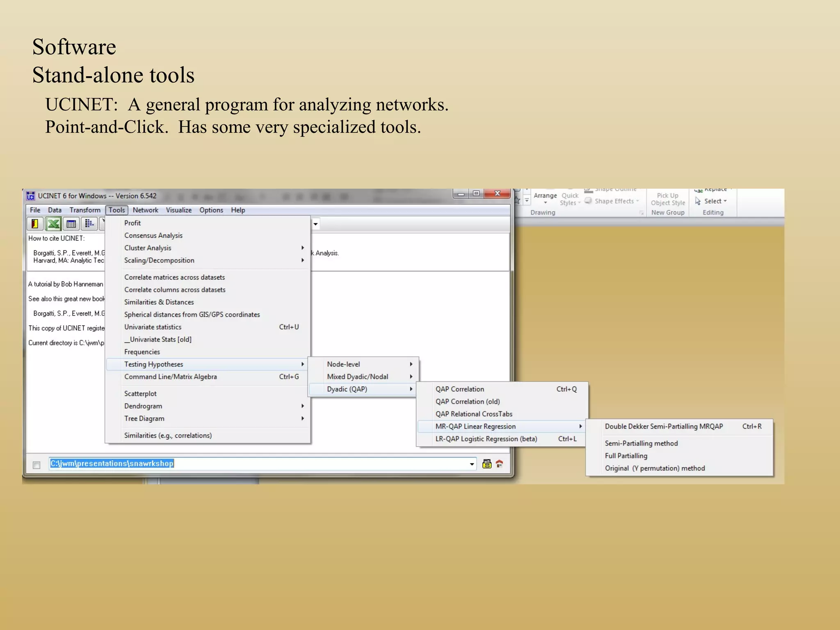The height and width of the screenshot is (630, 840).
Task: Click the directory path input field
Action: 262,464
